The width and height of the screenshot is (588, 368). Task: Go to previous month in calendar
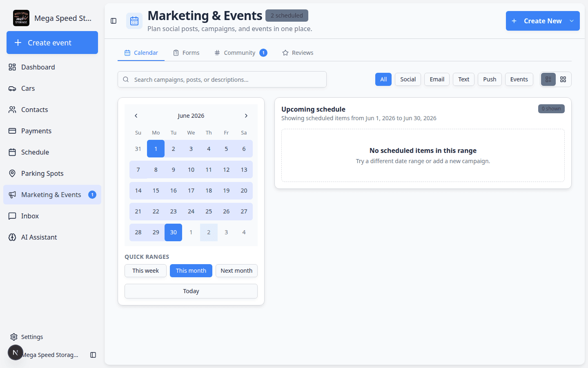(136, 116)
